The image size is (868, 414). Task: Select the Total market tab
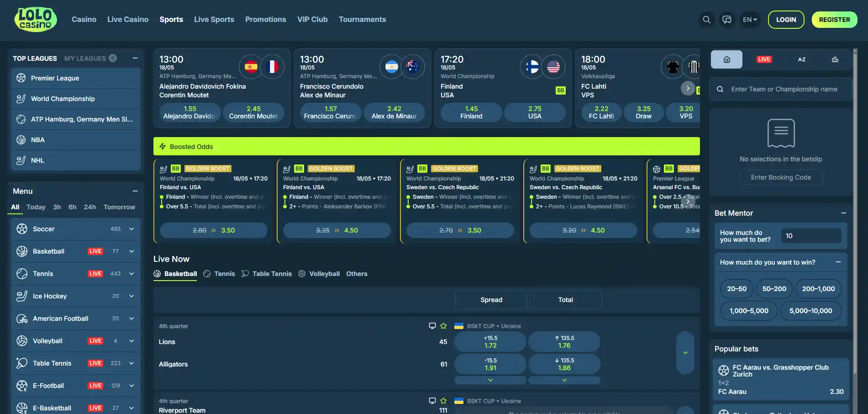coord(565,300)
